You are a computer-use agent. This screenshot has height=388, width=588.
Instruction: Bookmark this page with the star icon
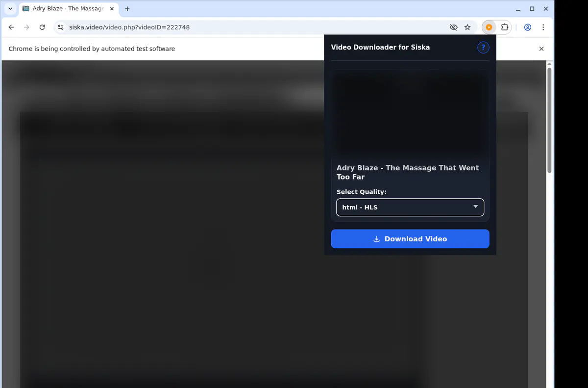click(x=467, y=27)
